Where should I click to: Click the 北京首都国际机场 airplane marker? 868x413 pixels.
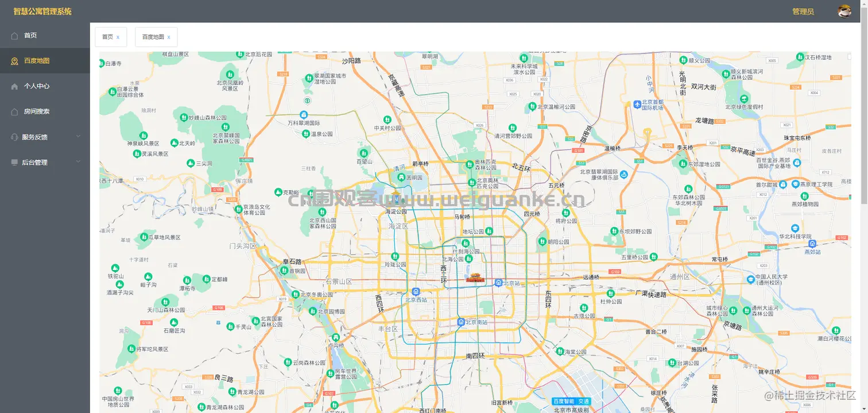[x=637, y=104]
